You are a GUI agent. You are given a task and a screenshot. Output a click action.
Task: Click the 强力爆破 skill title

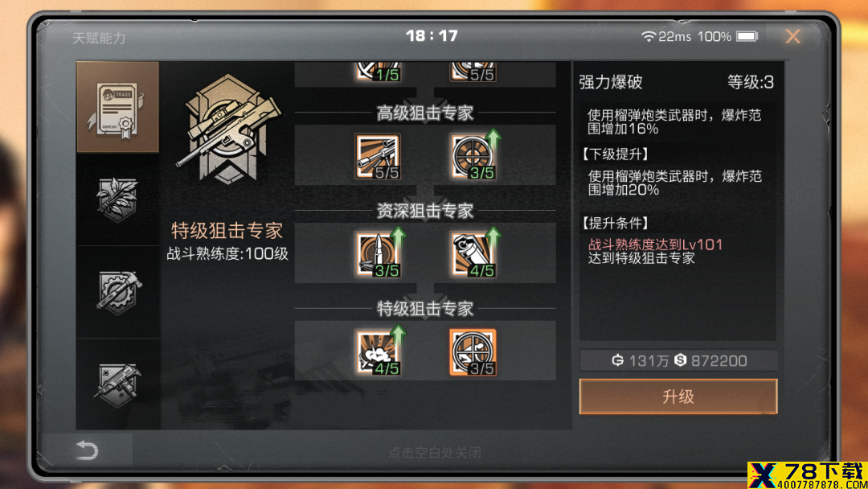[611, 82]
